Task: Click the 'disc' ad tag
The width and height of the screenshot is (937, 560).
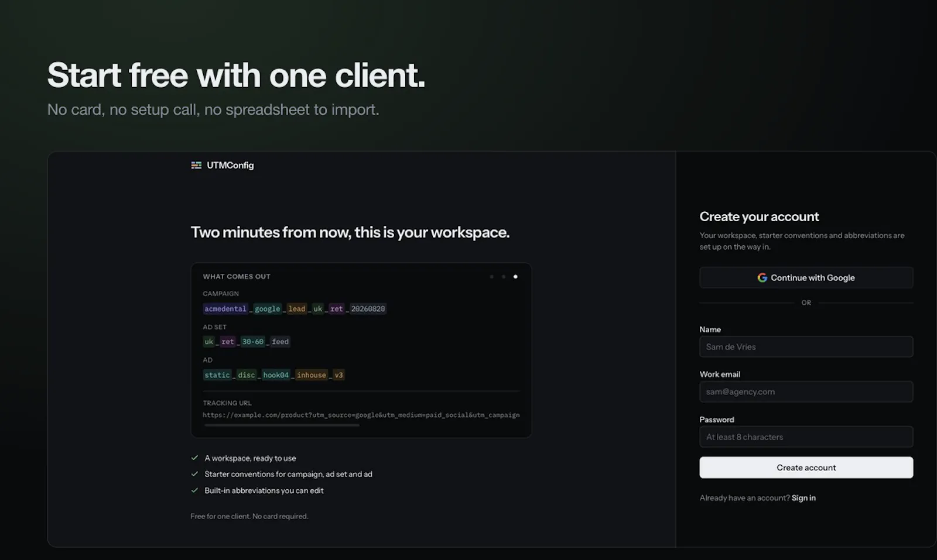Action: coord(246,375)
